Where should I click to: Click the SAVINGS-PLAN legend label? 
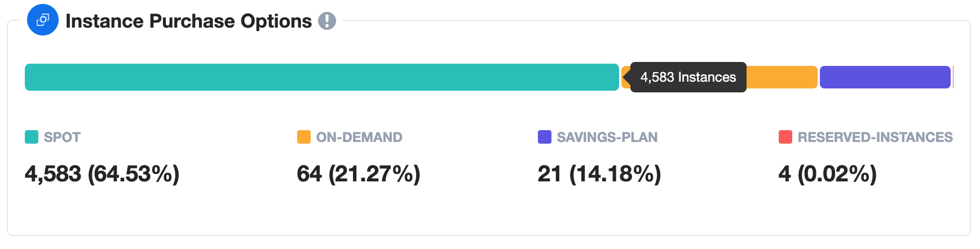(607, 137)
